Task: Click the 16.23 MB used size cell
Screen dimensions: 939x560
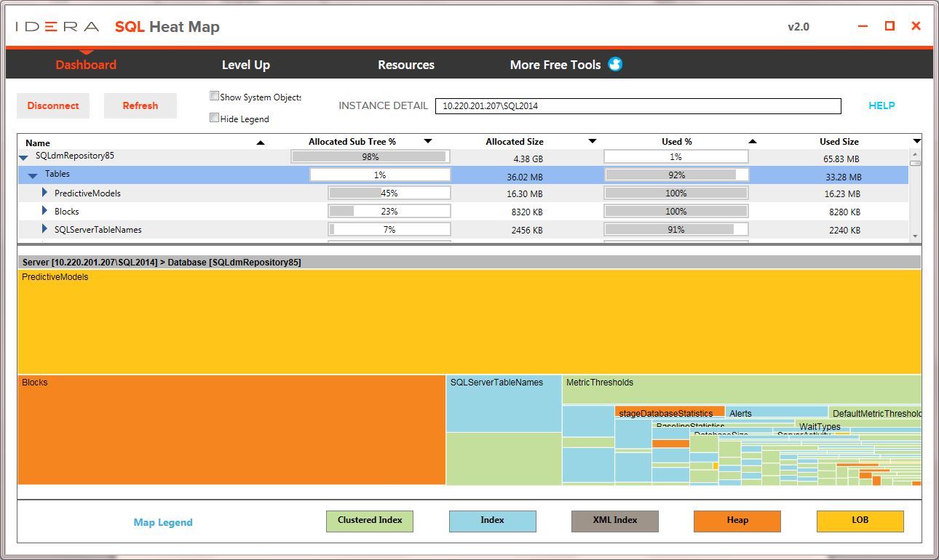Action: tap(842, 194)
